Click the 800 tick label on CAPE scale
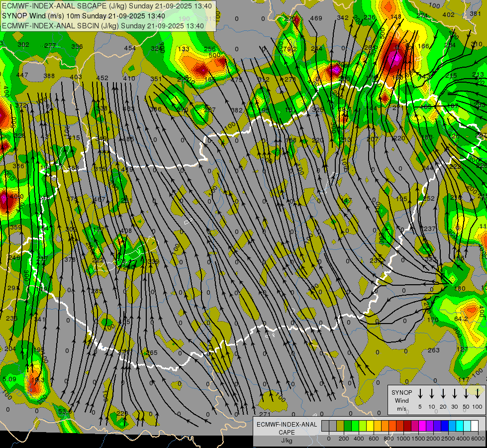This screenshot has width=487, height=448. [389, 439]
